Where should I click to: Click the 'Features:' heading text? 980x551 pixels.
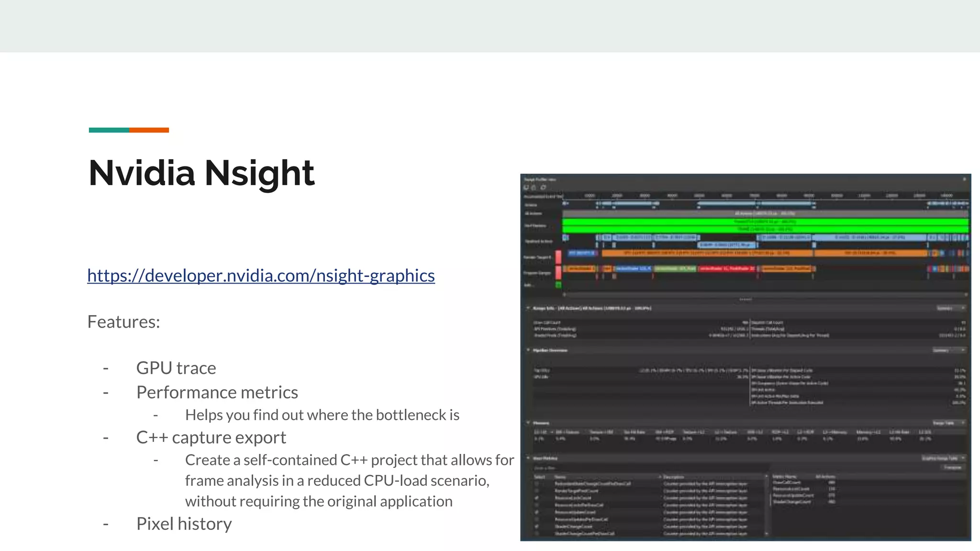(x=123, y=322)
